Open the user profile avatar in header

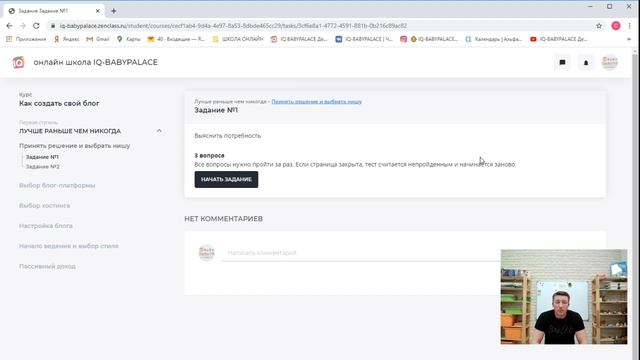coord(609,62)
